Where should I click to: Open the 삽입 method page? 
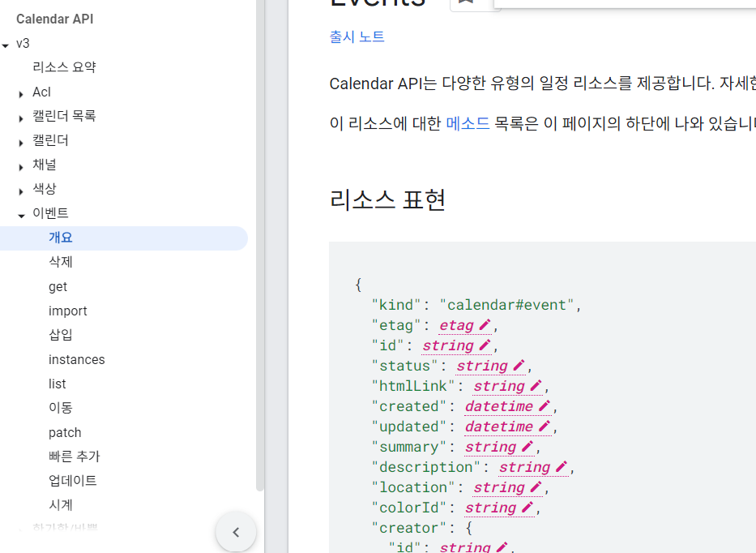pos(60,335)
